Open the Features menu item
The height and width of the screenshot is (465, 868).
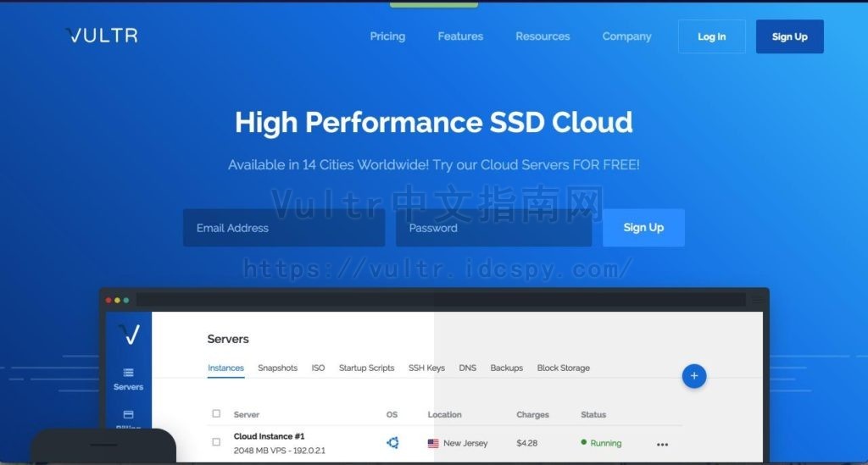(460, 36)
